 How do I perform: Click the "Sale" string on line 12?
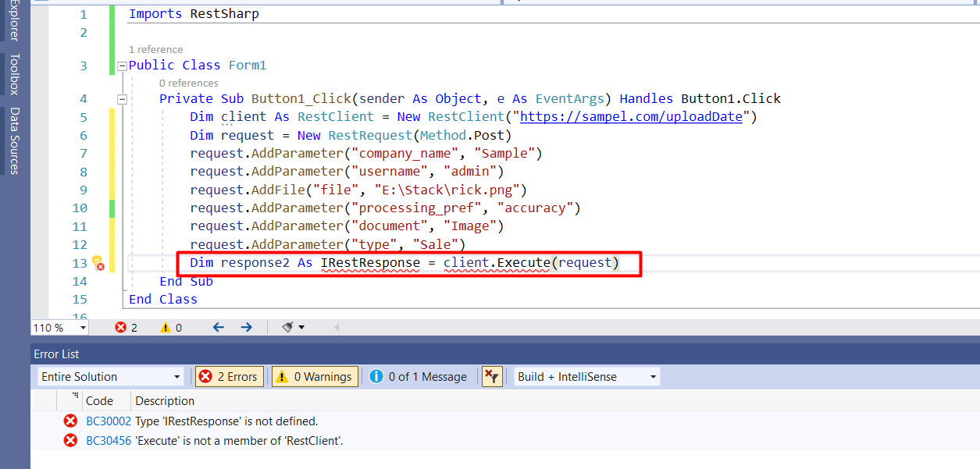click(435, 245)
